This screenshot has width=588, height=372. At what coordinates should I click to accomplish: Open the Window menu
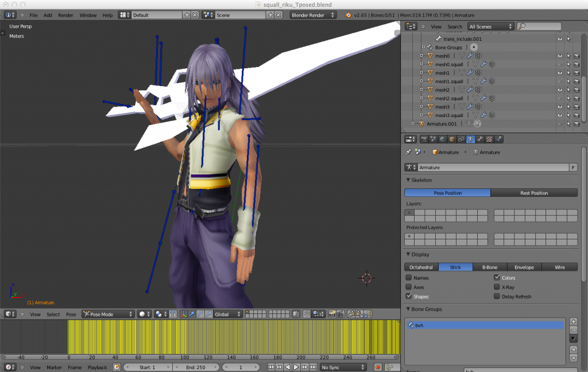(88, 15)
